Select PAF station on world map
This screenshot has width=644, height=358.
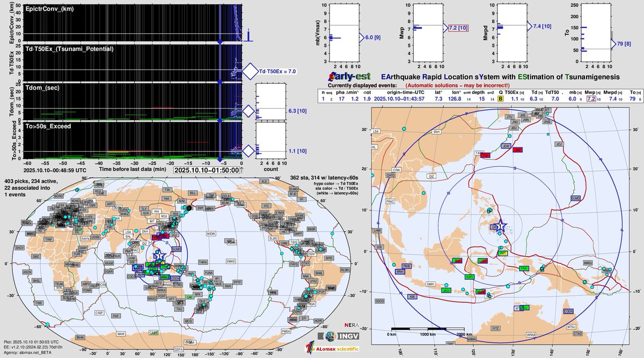click(x=115, y=316)
